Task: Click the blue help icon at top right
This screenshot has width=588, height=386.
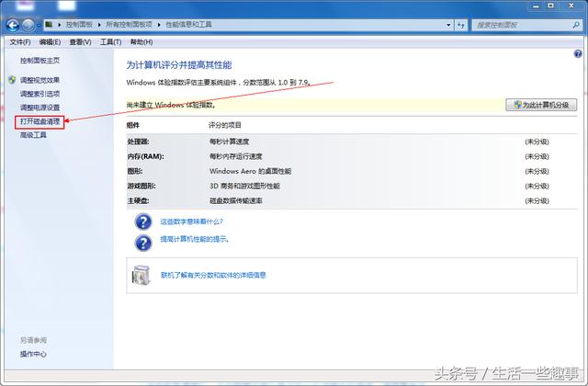Action: click(578, 54)
